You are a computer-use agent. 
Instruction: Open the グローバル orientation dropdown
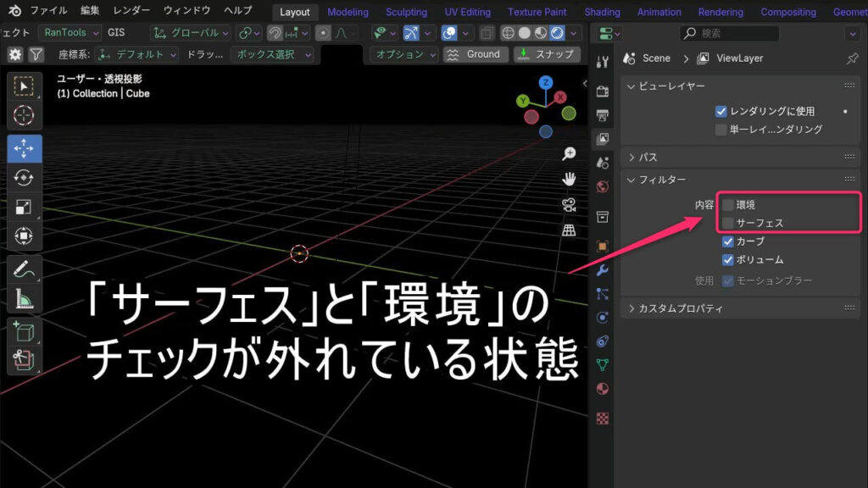pyautogui.click(x=191, y=33)
